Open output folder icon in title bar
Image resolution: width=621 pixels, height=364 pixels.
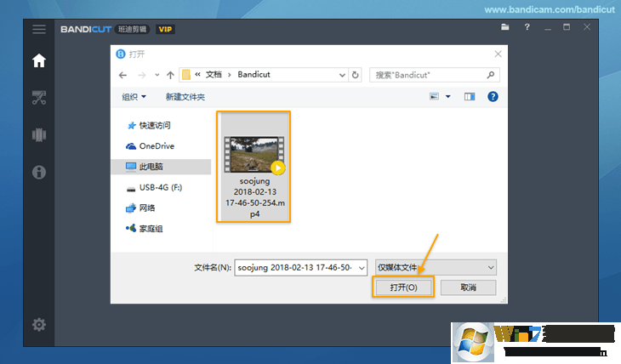505,27
